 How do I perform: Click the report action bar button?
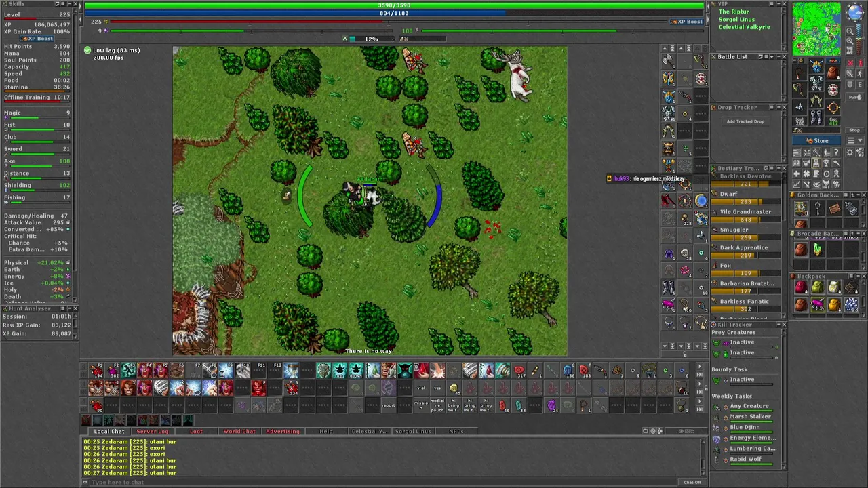(x=389, y=405)
